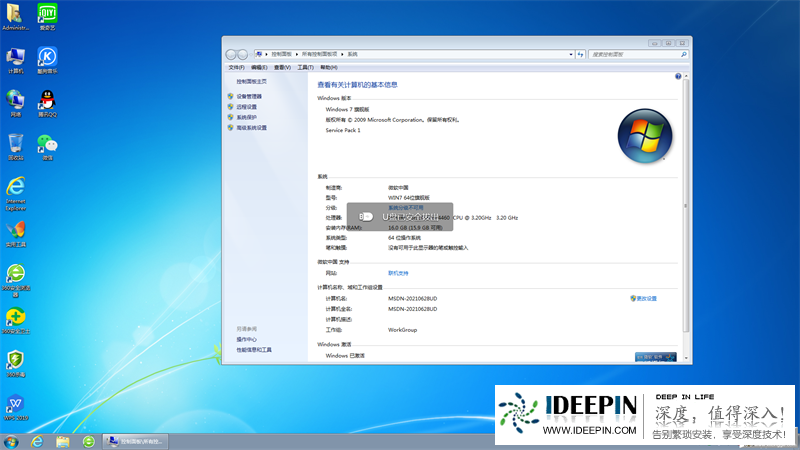
Task: Open the 工具(T) menu
Action: tap(306, 67)
